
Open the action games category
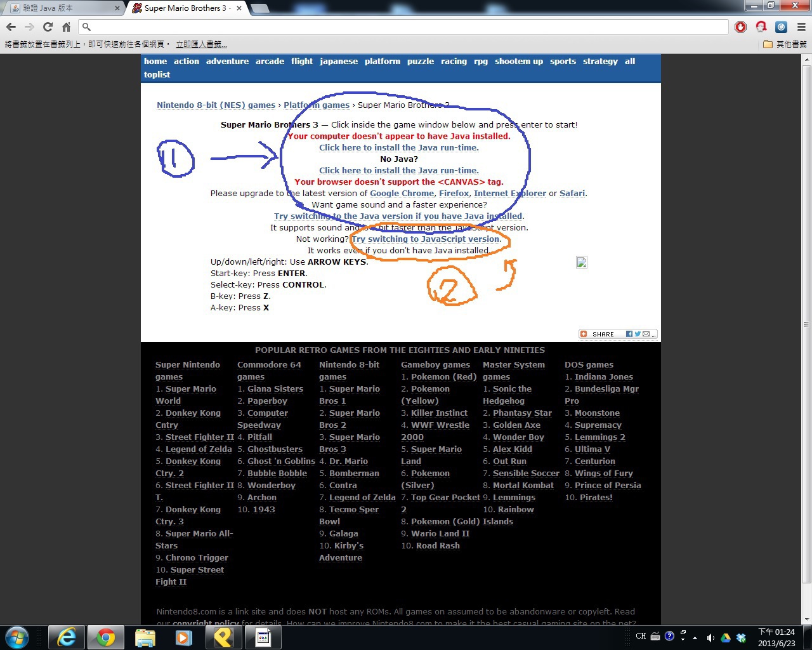[187, 61]
